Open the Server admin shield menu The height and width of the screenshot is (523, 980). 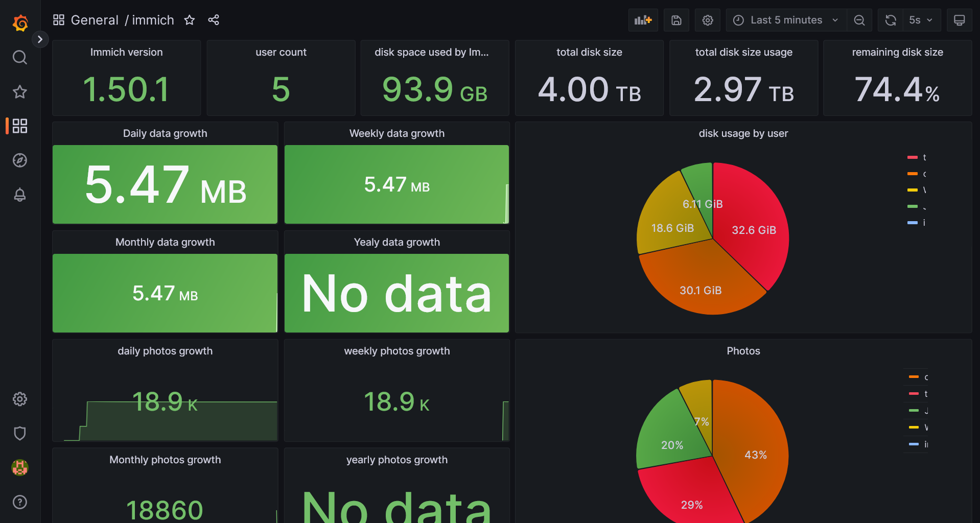tap(20, 433)
